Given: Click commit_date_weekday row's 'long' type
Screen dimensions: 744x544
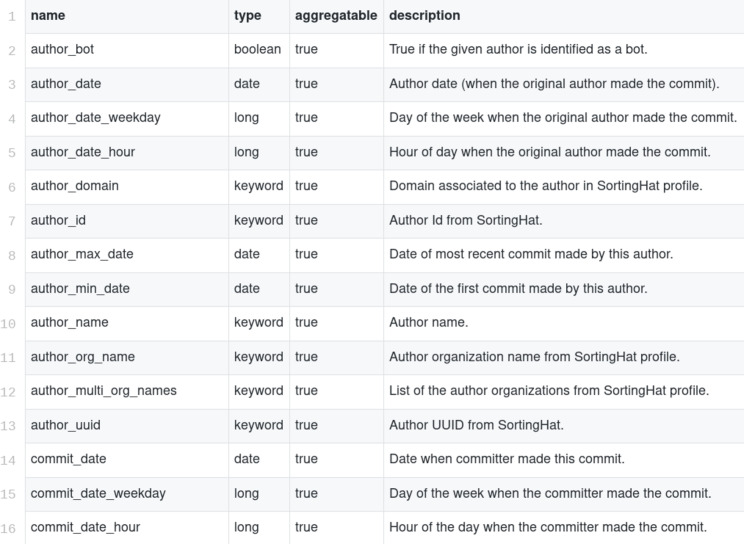Looking at the screenshot, I should click(x=246, y=493).
